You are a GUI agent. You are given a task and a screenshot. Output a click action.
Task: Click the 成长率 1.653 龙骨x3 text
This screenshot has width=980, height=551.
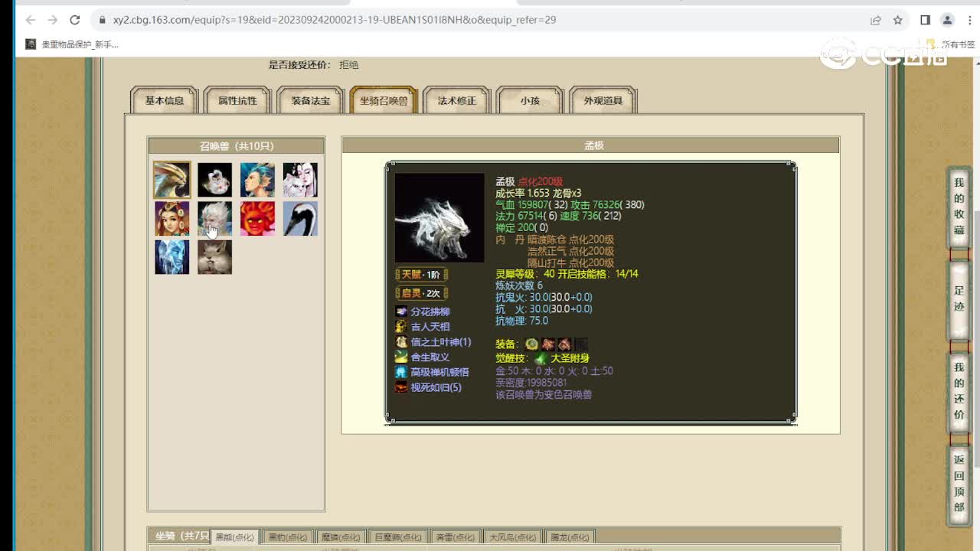point(538,193)
